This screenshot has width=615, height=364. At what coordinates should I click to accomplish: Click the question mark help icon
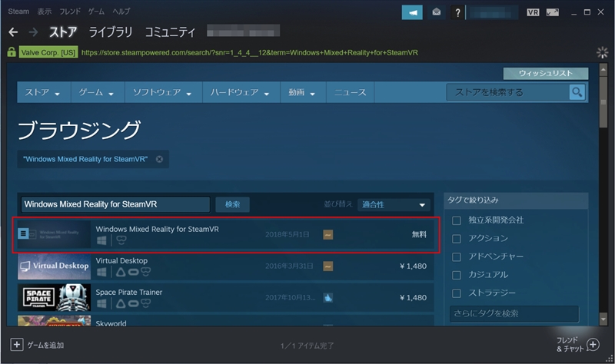pos(457,12)
